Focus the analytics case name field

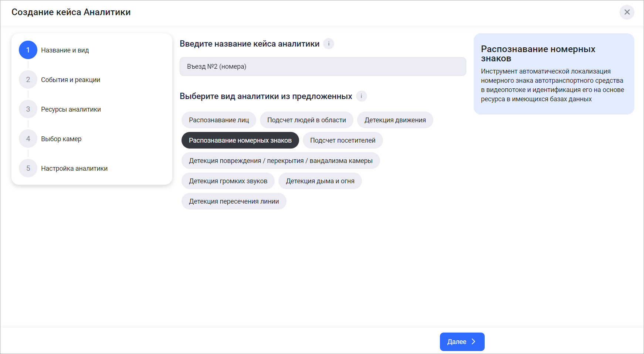[322, 67]
